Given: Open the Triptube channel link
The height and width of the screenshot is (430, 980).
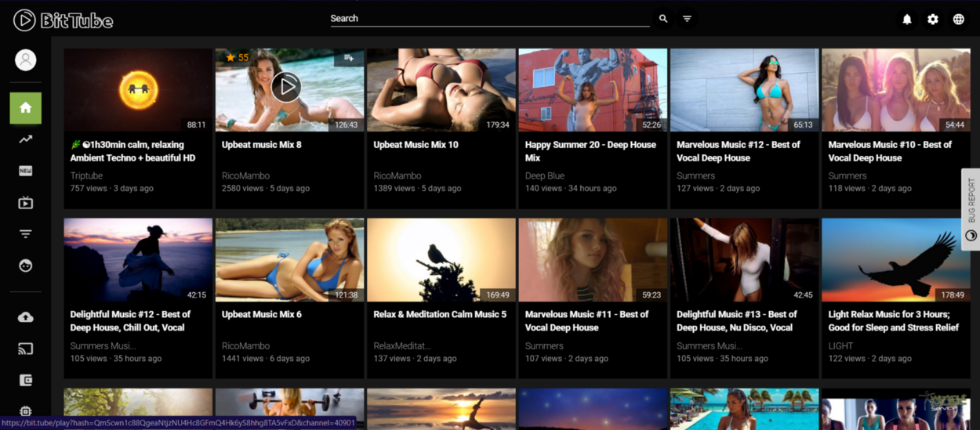Looking at the screenshot, I should 86,176.
